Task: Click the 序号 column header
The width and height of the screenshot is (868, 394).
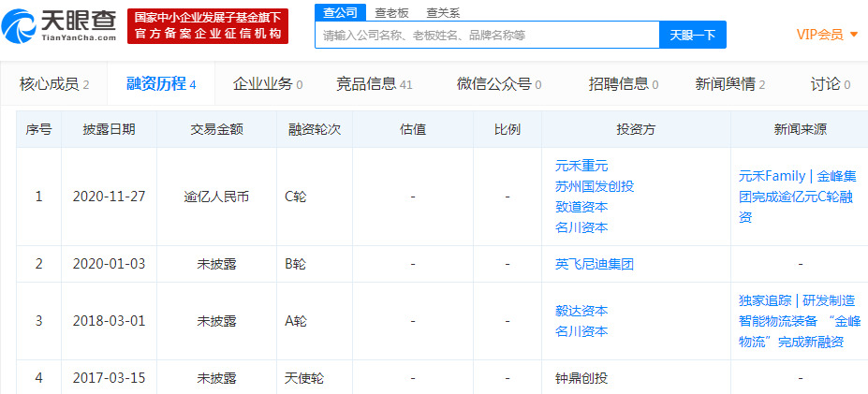Action: click(38, 129)
